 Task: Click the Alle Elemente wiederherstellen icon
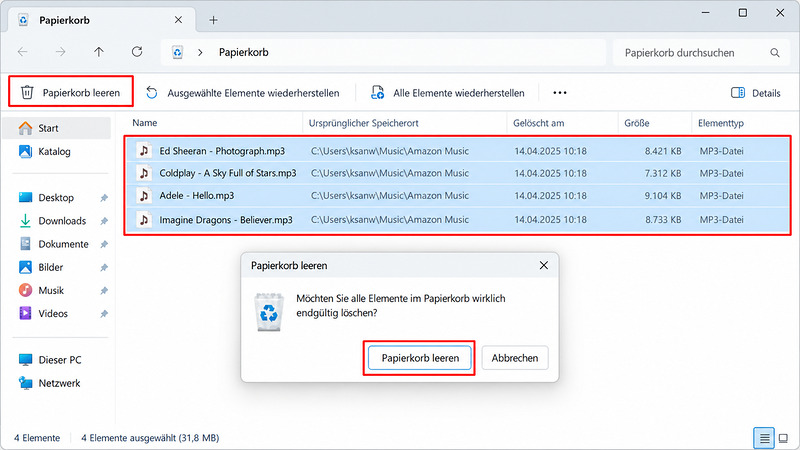[x=378, y=92]
